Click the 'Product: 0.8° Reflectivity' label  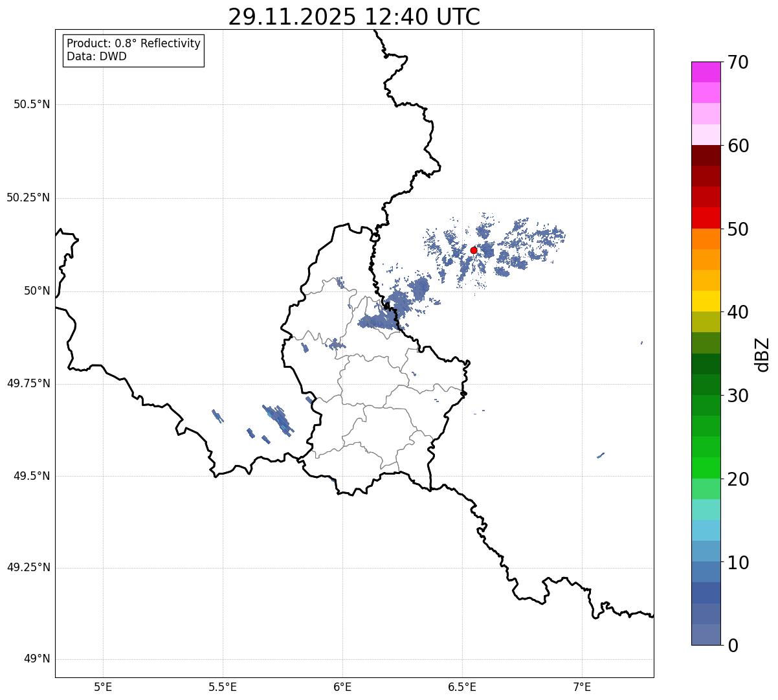(x=134, y=43)
